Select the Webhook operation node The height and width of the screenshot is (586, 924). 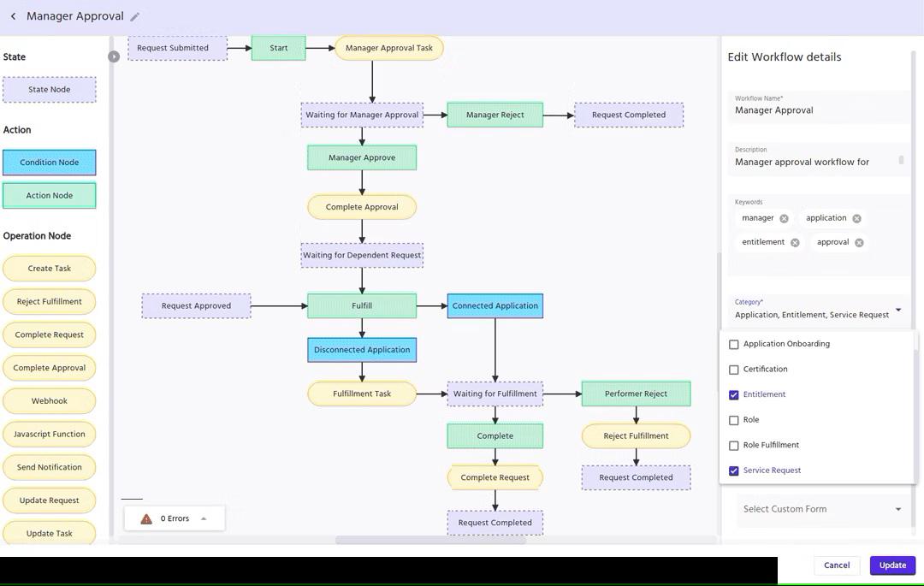click(x=50, y=401)
